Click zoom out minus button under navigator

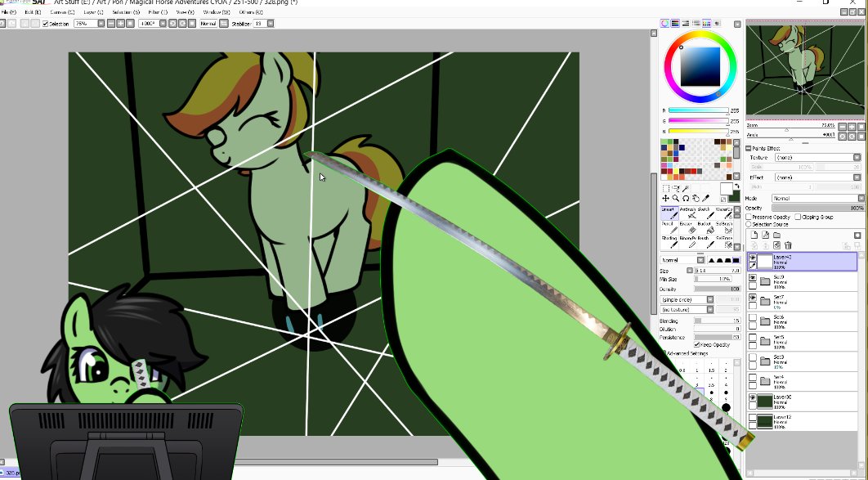click(x=843, y=127)
